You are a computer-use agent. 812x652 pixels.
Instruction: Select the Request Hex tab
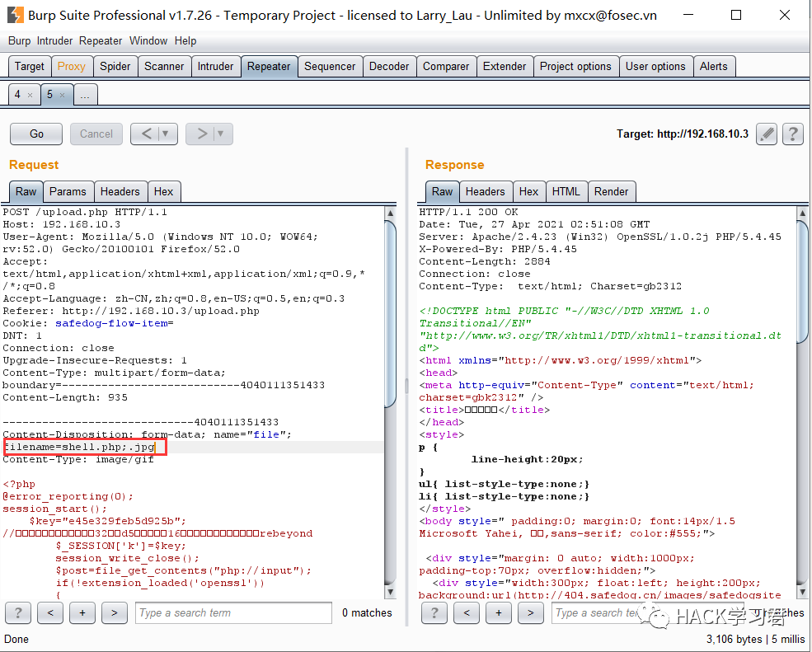tap(164, 191)
